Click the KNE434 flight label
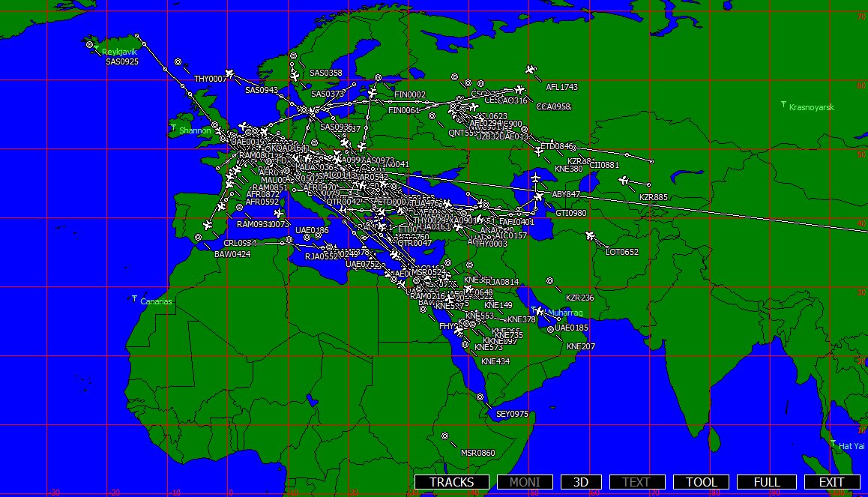 495,361
